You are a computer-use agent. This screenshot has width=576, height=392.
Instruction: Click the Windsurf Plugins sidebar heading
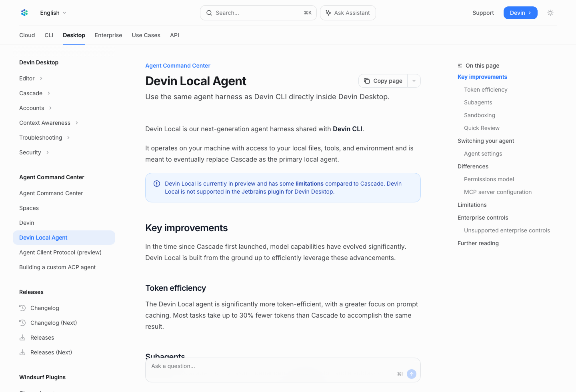[x=42, y=377]
